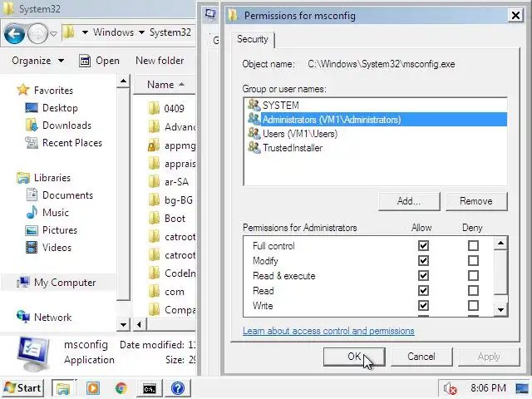Open the Documents library
Image resolution: width=532 pixels, height=399 pixels.
59,195
